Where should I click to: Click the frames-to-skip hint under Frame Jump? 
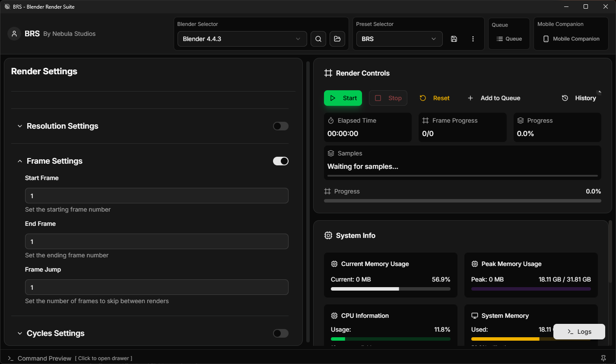97,301
